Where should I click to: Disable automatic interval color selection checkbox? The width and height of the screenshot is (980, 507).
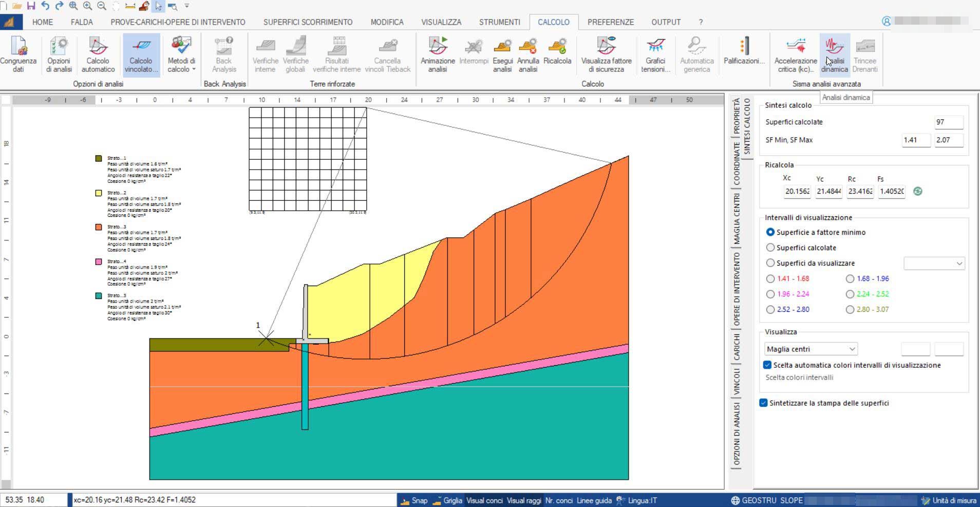[767, 365]
